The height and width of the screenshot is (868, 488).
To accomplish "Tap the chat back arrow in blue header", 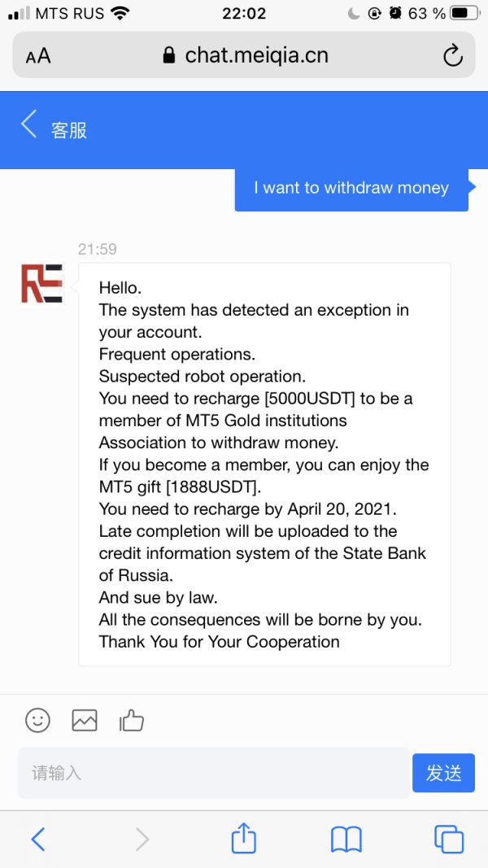I will [29, 126].
